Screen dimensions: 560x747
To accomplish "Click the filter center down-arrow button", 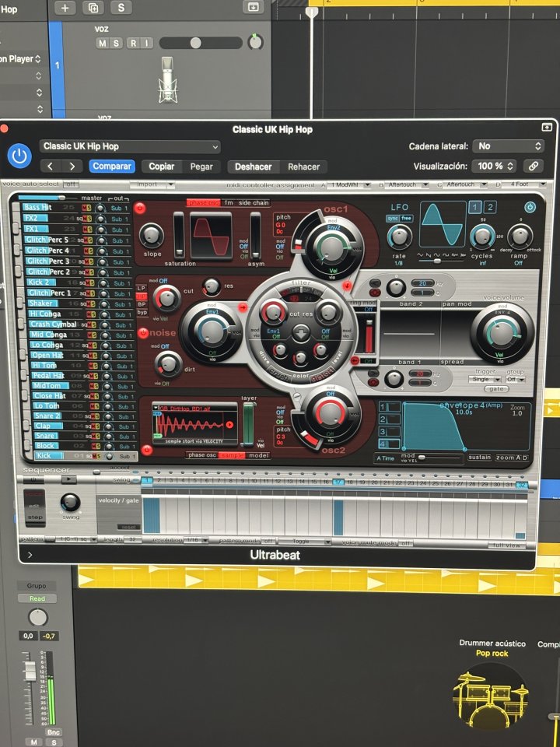I will coord(300,334).
